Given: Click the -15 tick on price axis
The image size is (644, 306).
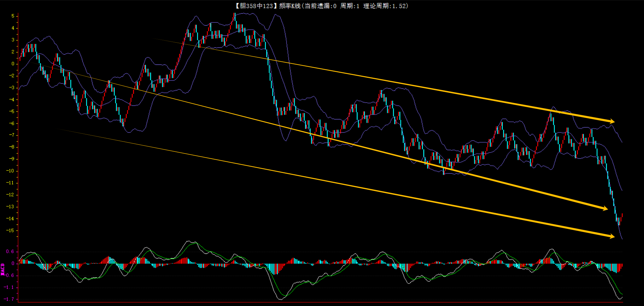Looking at the screenshot, I should [x=10, y=231].
